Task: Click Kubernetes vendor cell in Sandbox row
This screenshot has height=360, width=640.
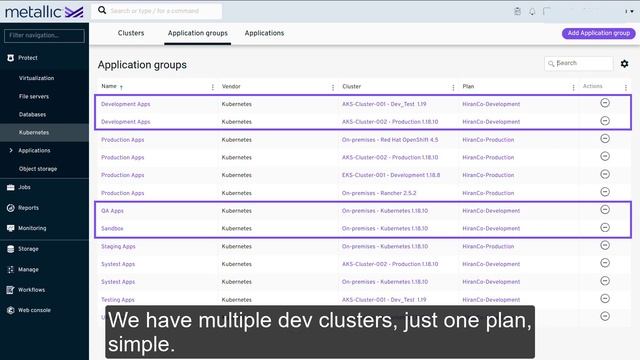Action: coord(236,229)
